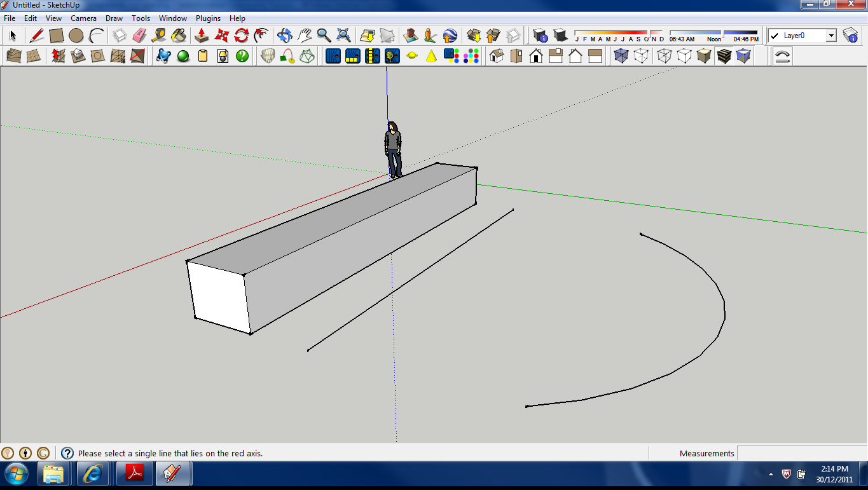Viewport: 868px width, 490px height.
Task: Pick the Select arrow tool
Action: pos(13,36)
